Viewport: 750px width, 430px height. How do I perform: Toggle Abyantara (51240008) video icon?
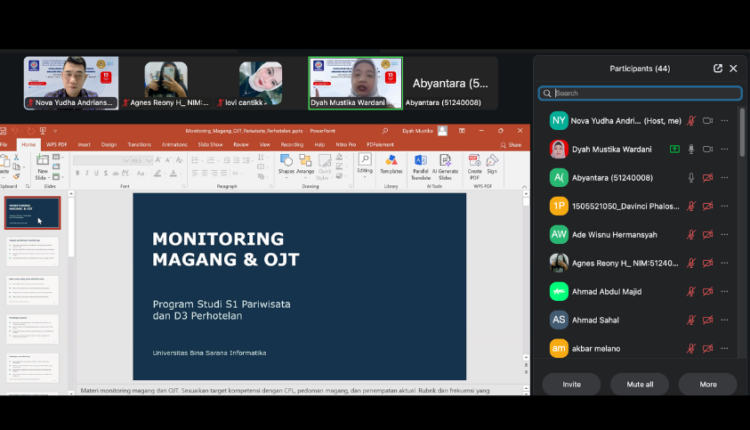click(x=708, y=178)
